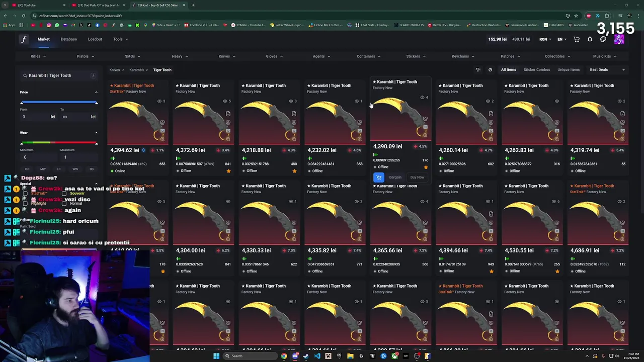Zoom into the 4,319.74 lei knife image
Image resolution: width=644 pixels, height=362 pixels.
[622, 138]
